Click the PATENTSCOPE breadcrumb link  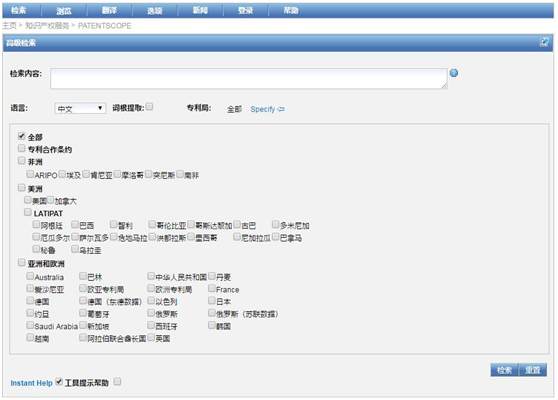104,26
